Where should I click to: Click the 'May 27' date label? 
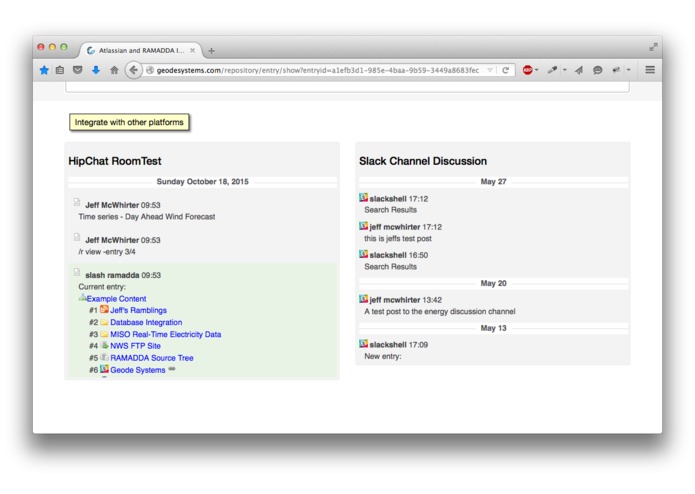pyautogui.click(x=493, y=182)
